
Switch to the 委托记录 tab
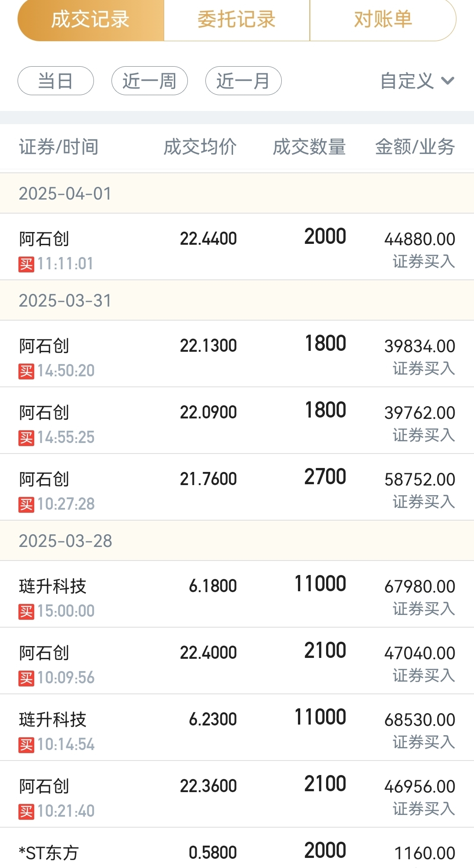tap(237, 20)
